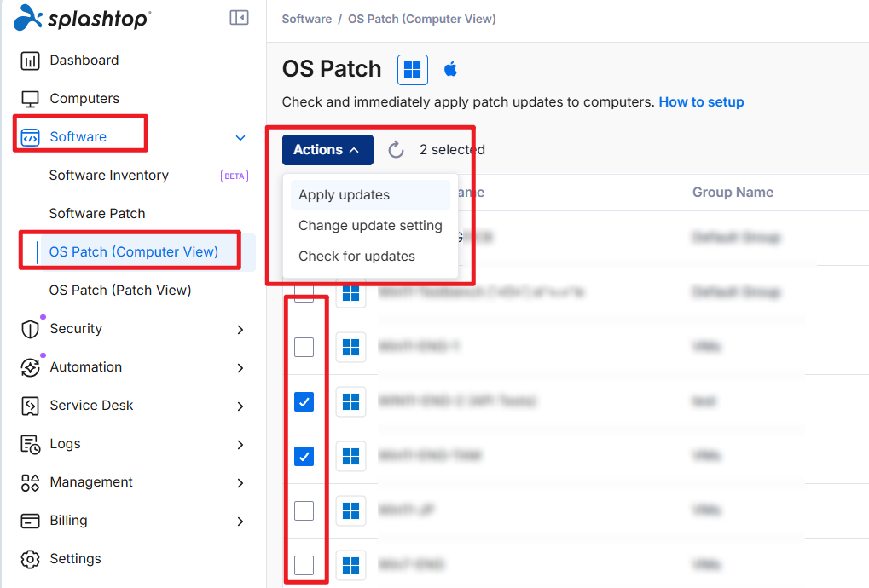Expand the Billing section chevron
The image size is (869, 588).
(x=240, y=522)
